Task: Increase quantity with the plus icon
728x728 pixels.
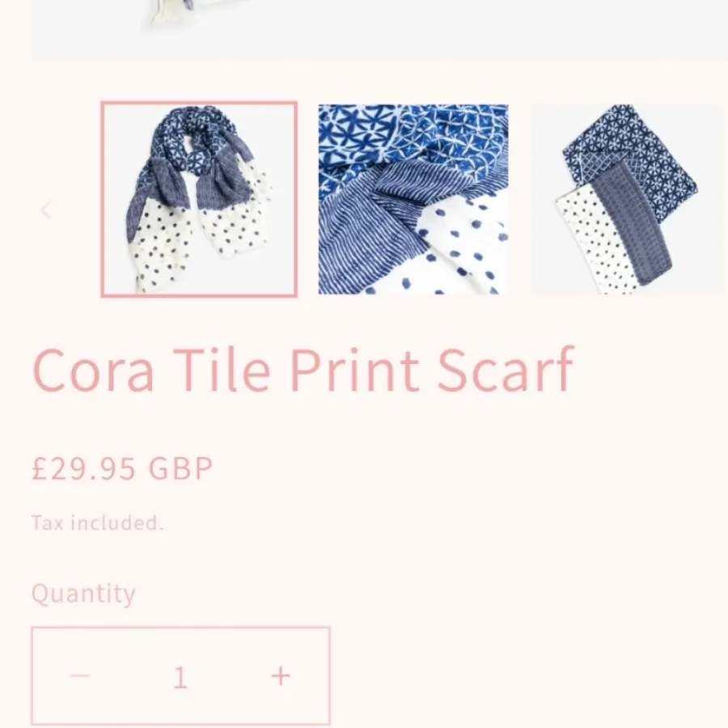Action: tap(281, 676)
